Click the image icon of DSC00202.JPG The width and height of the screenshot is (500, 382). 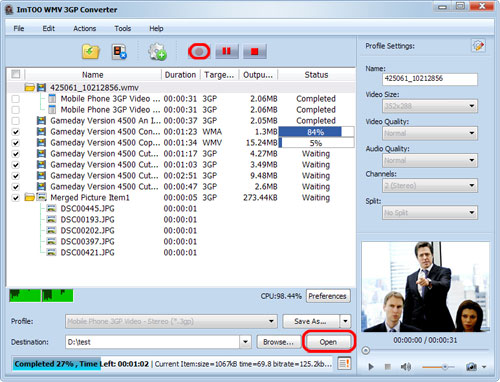(51, 231)
